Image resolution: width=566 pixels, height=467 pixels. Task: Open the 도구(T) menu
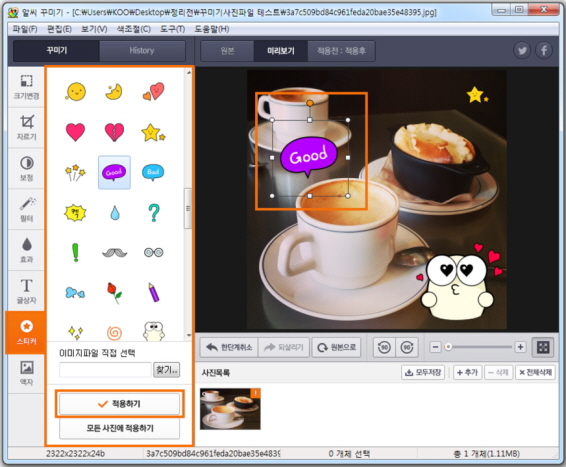(x=173, y=29)
